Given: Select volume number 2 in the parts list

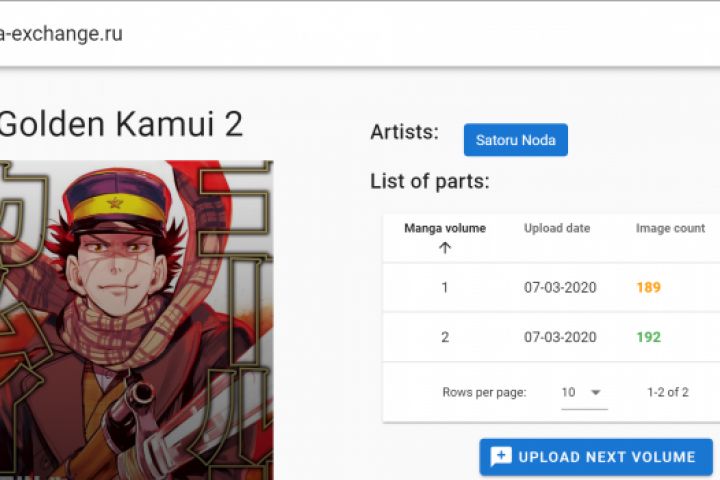Looking at the screenshot, I should (x=445, y=337).
